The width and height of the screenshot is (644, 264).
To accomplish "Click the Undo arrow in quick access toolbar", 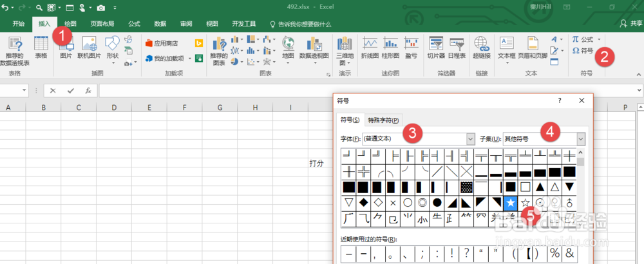I will (5, 7).
